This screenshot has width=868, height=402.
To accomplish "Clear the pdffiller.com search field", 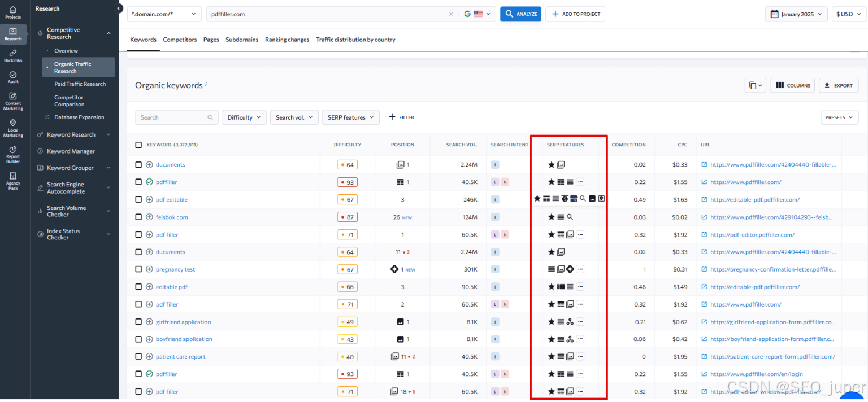I will [x=451, y=14].
